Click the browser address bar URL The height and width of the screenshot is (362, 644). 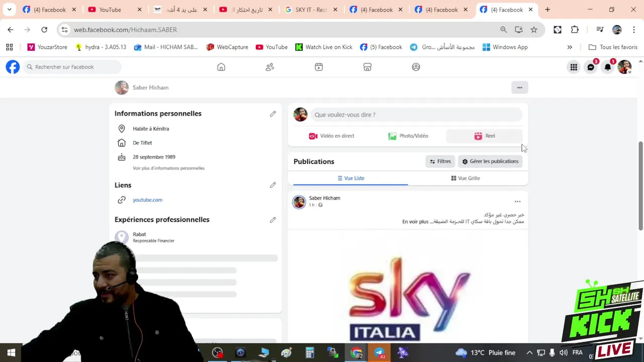[125, 30]
